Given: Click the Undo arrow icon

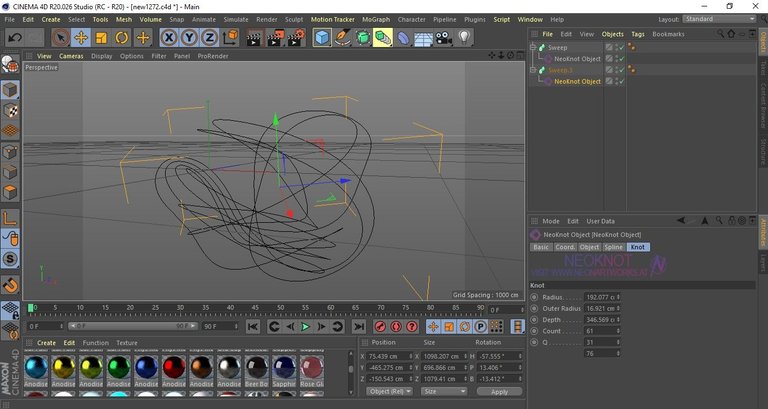Looking at the screenshot, I should pyautogui.click(x=15, y=38).
